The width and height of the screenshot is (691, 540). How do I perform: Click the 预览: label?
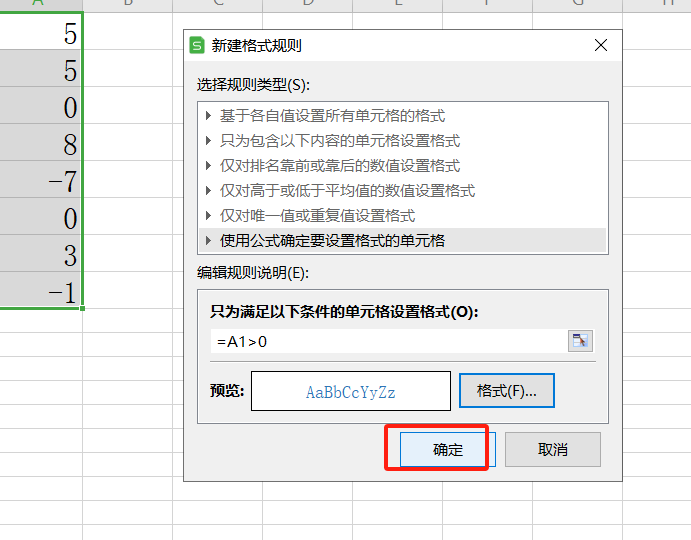(227, 391)
